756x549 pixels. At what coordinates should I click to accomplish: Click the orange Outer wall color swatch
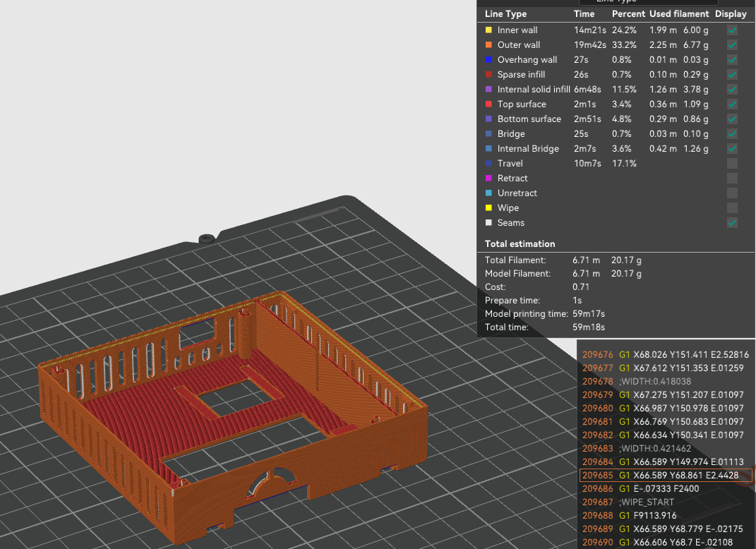click(488, 45)
